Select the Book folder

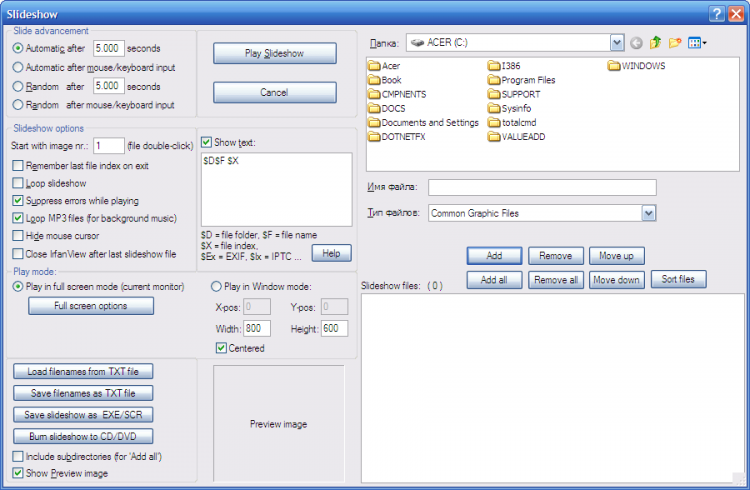coord(385,80)
